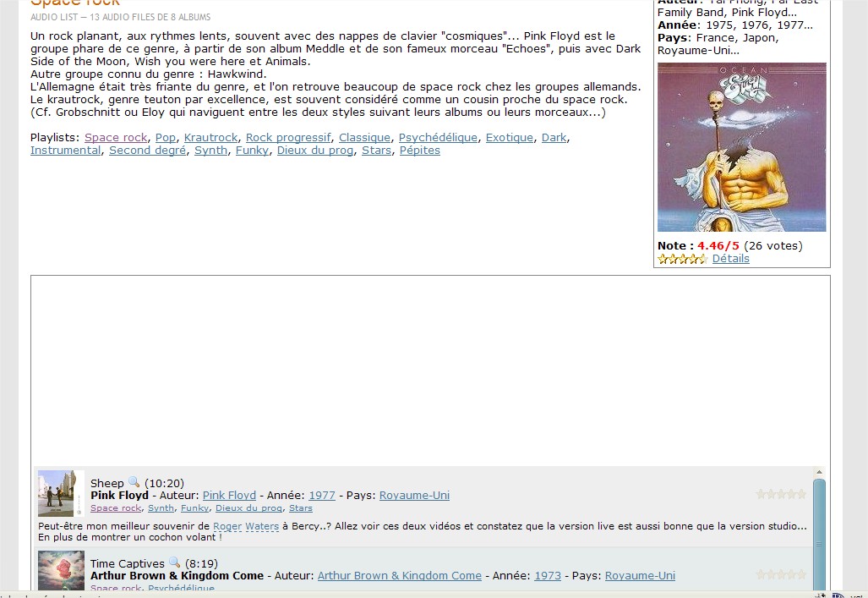Rate the Sheep track with the stars

tap(781, 494)
